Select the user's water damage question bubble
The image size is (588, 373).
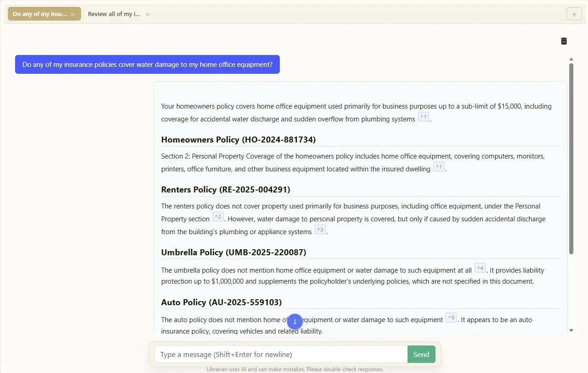coord(147,64)
